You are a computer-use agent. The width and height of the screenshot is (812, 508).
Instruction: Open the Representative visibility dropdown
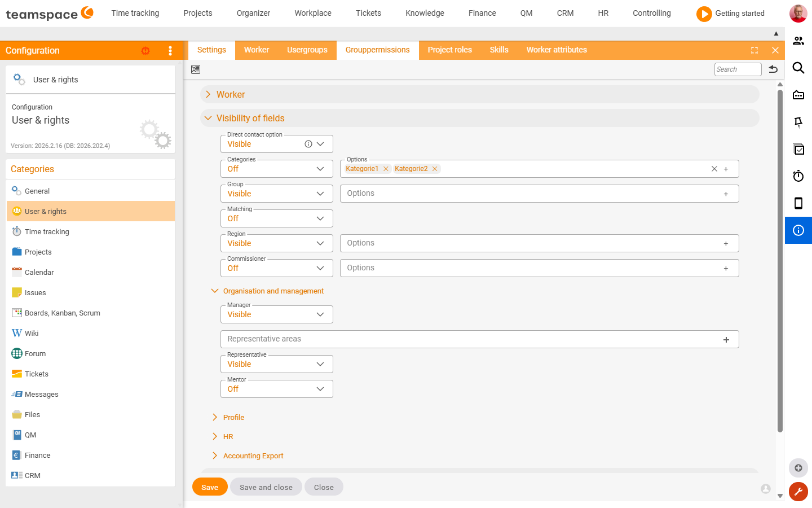pos(277,364)
